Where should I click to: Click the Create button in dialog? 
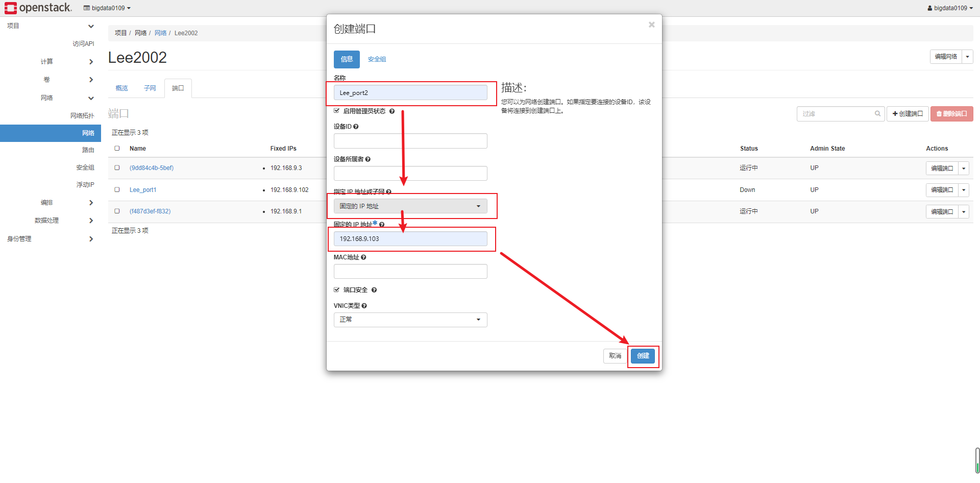click(x=643, y=356)
